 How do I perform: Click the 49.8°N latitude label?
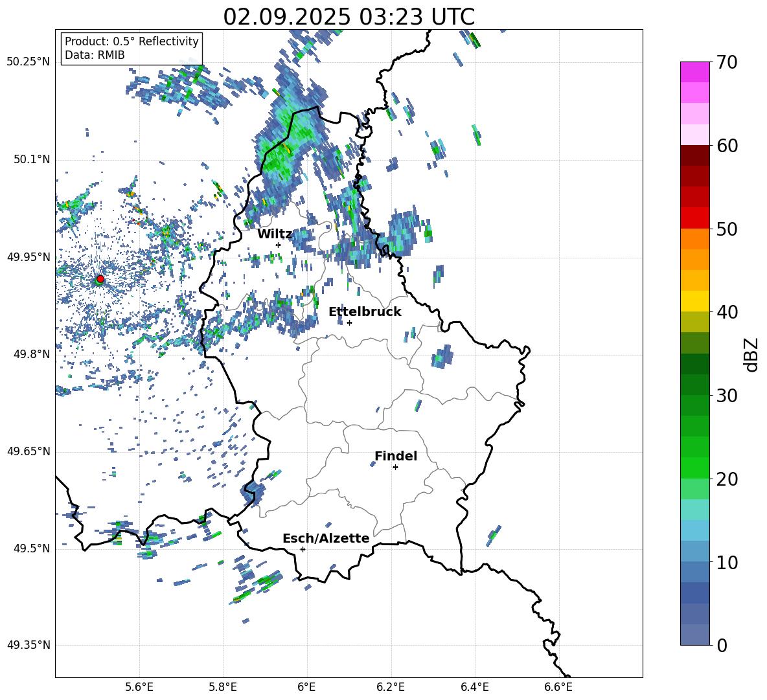point(31,354)
